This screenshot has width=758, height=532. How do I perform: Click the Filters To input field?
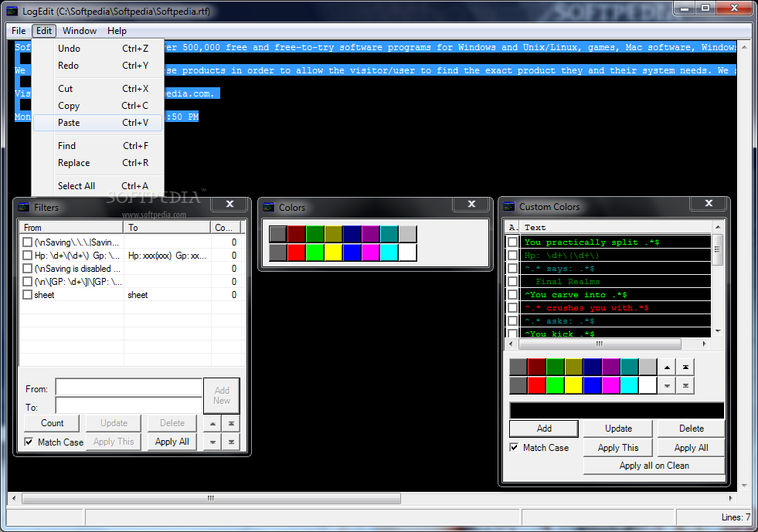128,406
